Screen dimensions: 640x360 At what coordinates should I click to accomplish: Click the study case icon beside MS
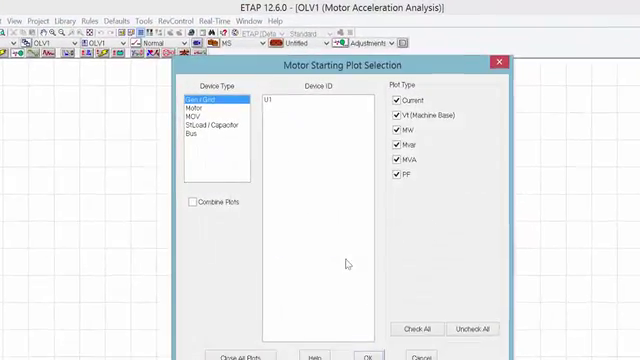click(x=213, y=43)
